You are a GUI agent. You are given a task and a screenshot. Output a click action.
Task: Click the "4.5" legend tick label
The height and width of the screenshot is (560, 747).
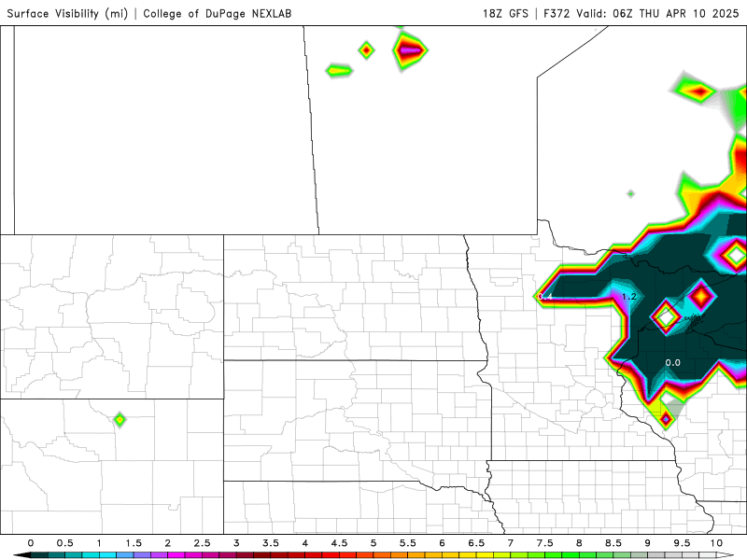339,543
